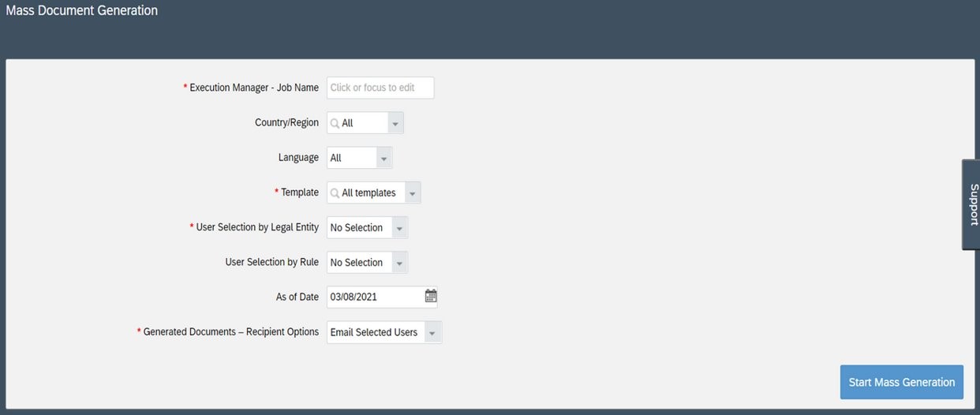The width and height of the screenshot is (980, 415).
Task: Click 'Email Selected Users' recipient value
Action: [x=374, y=332]
